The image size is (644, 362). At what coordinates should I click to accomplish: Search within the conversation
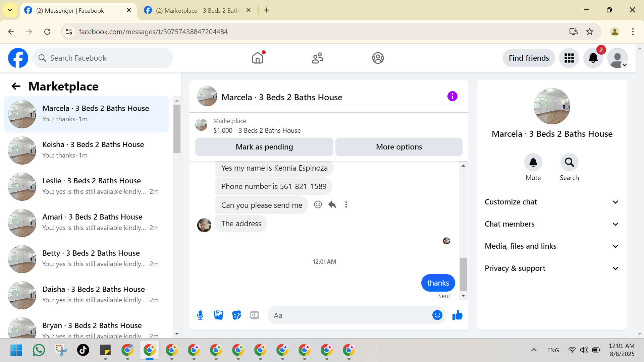point(569,163)
